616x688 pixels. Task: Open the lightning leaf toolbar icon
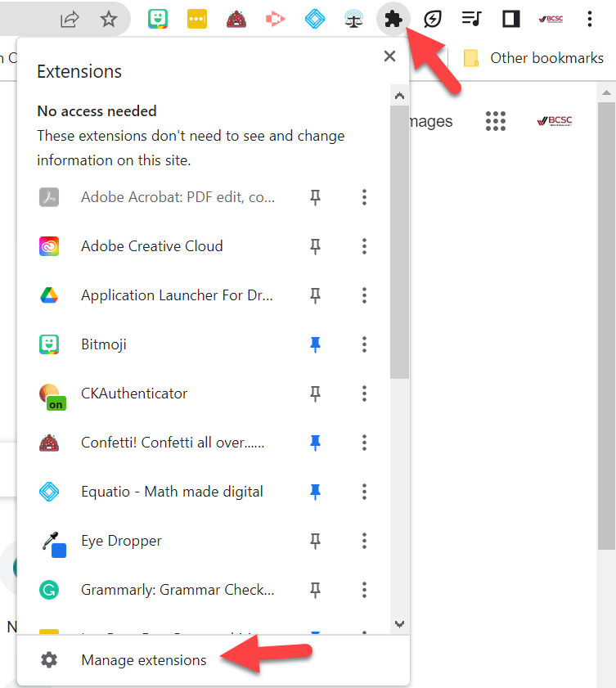click(x=433, y=20)
